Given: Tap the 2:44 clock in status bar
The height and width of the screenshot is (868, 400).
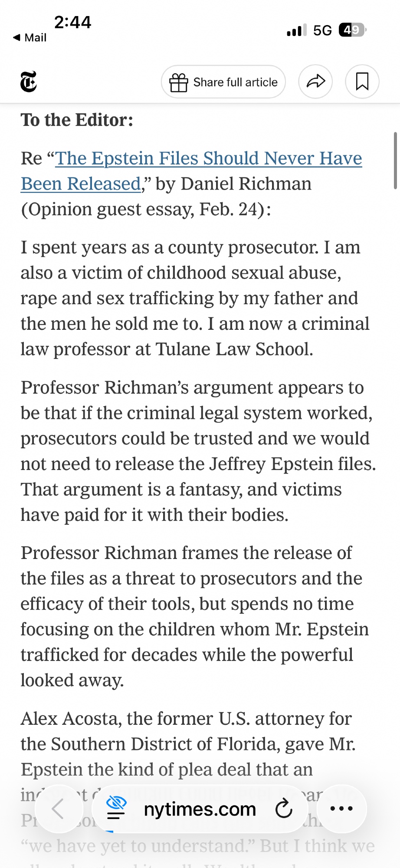Looking at the screenshot, I should (72, 22).
